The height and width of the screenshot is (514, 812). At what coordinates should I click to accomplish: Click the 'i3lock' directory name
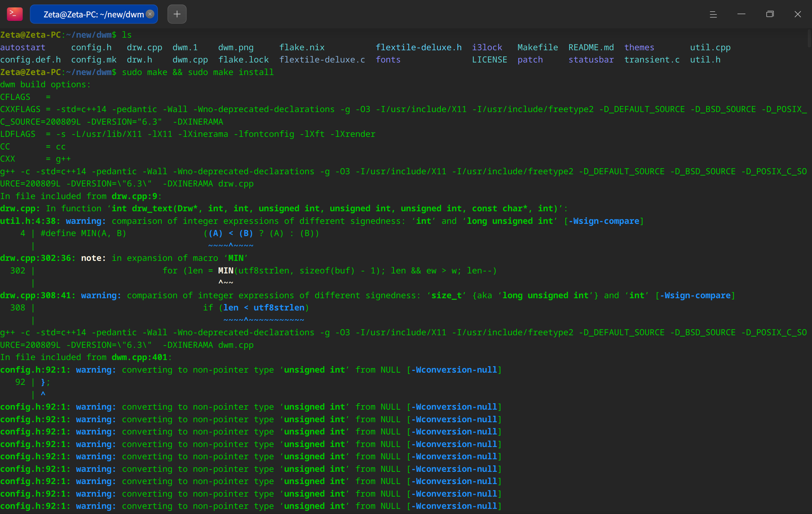(x=487, y=47)
